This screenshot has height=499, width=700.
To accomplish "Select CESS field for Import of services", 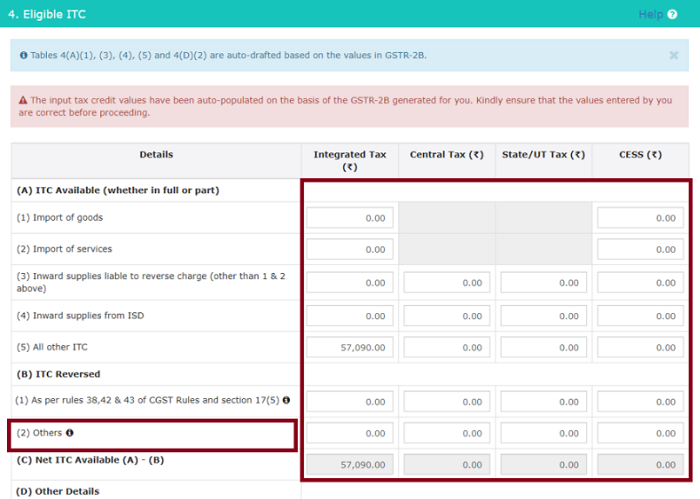I will [640, 249].
